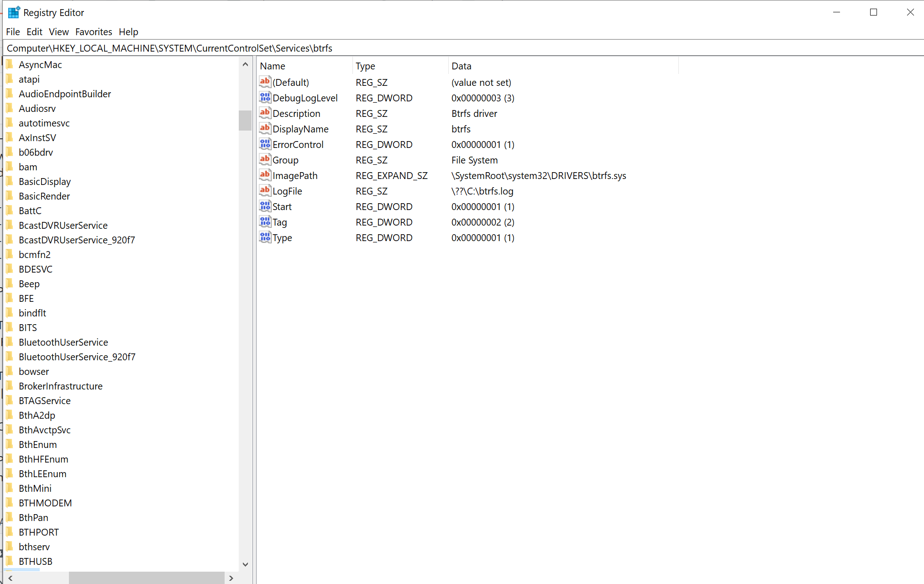924x584 pixels.
Task: Click the ErrorControl DWORD value icon
Action: (265, 144)
